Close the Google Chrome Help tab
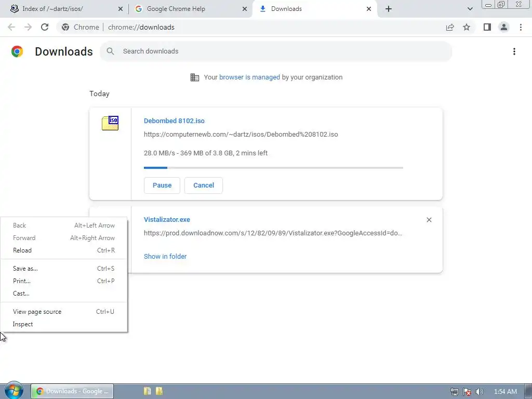The height and width of the screenshot is (399, 532). (x=245, y=9)
